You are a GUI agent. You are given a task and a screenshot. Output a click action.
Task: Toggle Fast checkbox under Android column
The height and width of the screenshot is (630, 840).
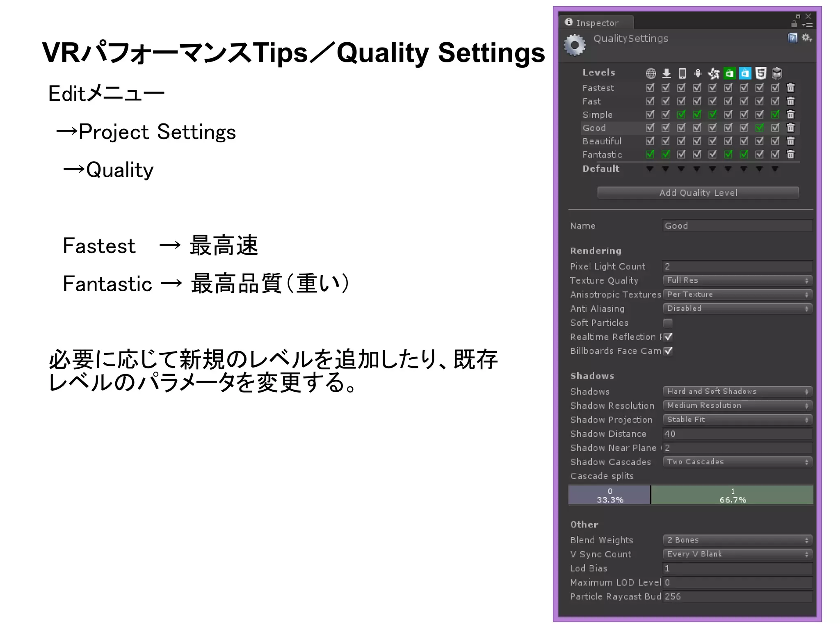point(697,101)
